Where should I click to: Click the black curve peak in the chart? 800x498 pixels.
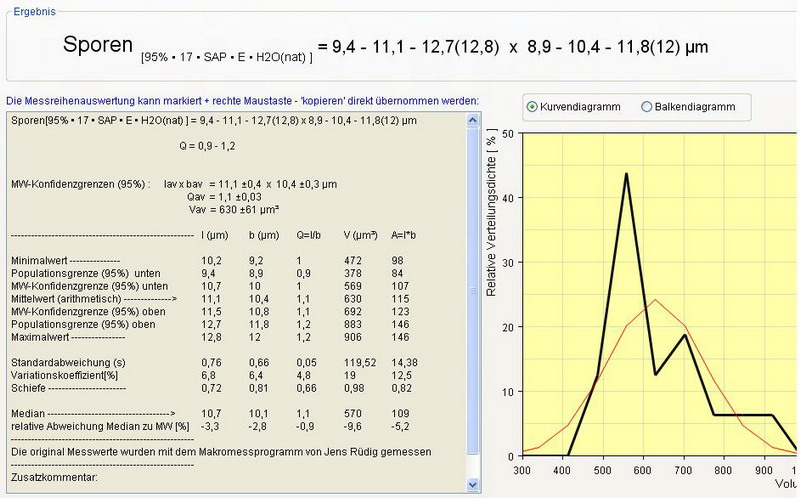click(626, 174)
